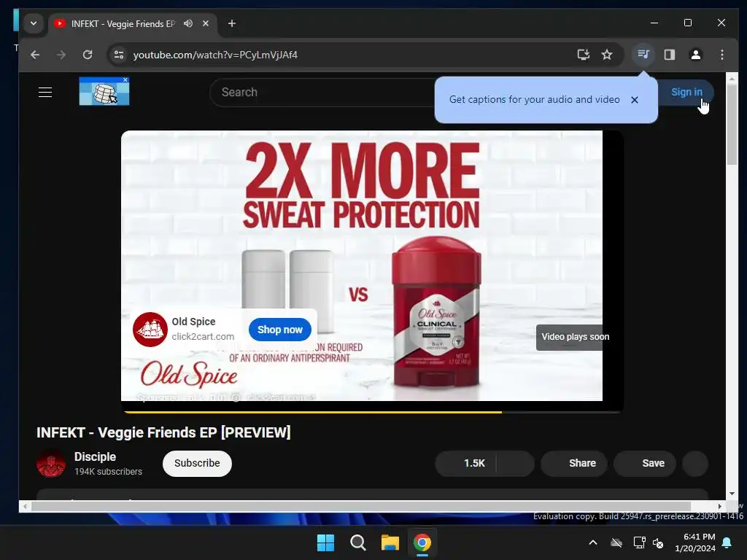
Task: Visit click2cart.com ad link
Action: point(203,336)
